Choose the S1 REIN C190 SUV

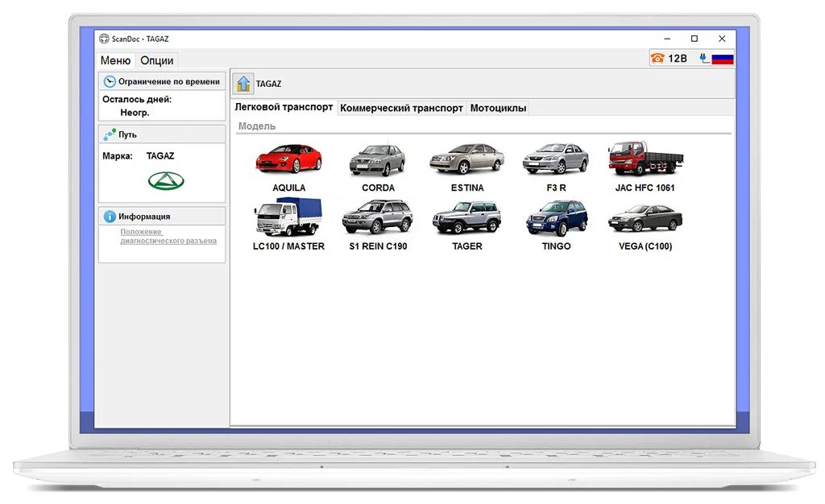(x=378, y=217)
